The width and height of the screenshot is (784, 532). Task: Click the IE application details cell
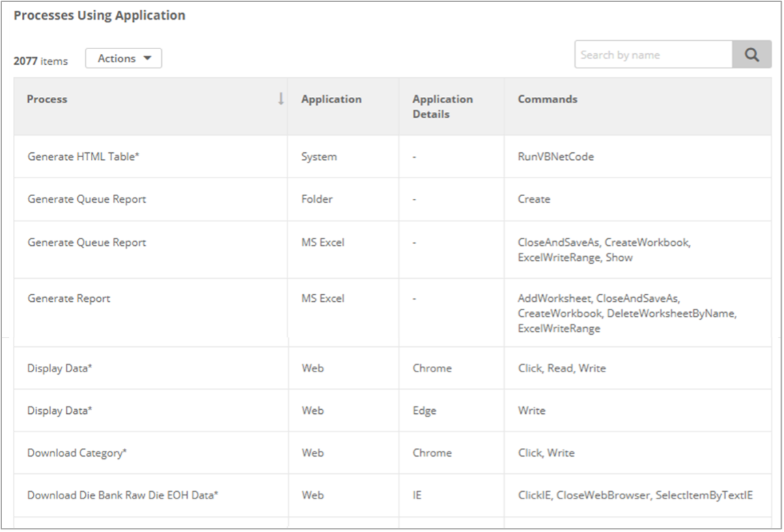click(417, 495)
